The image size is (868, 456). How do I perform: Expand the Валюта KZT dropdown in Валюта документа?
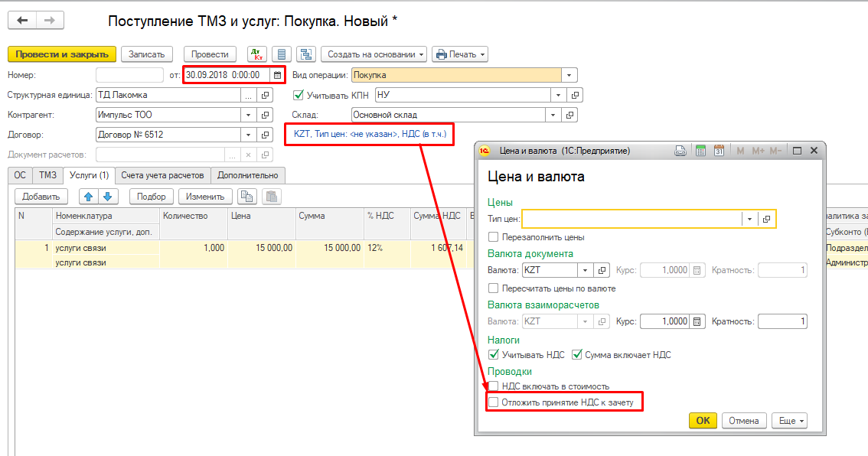(585, 270)
